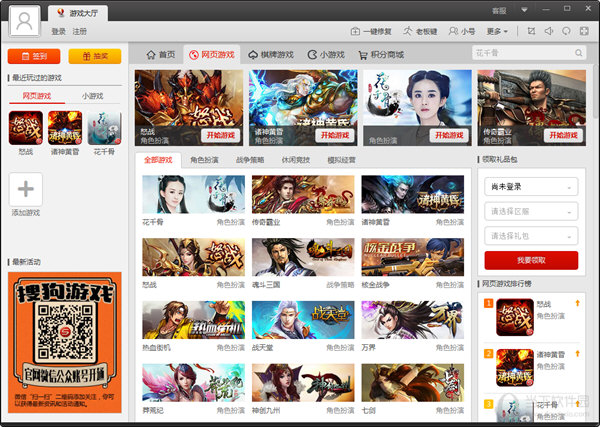Open 战天堂 game thumbnail
Screen dimensions: 600x427
click(303, 320)
